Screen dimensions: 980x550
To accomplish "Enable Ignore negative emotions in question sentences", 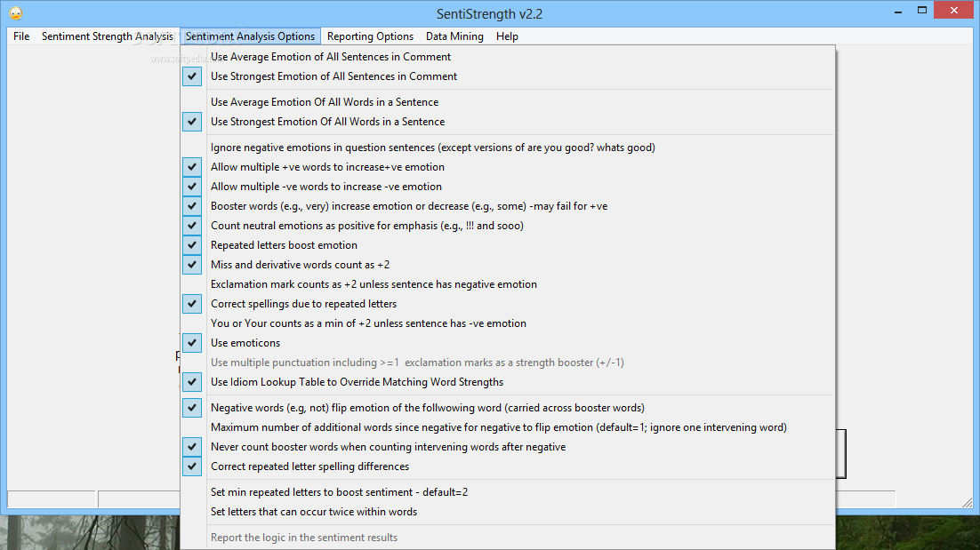I will [508, 148].
